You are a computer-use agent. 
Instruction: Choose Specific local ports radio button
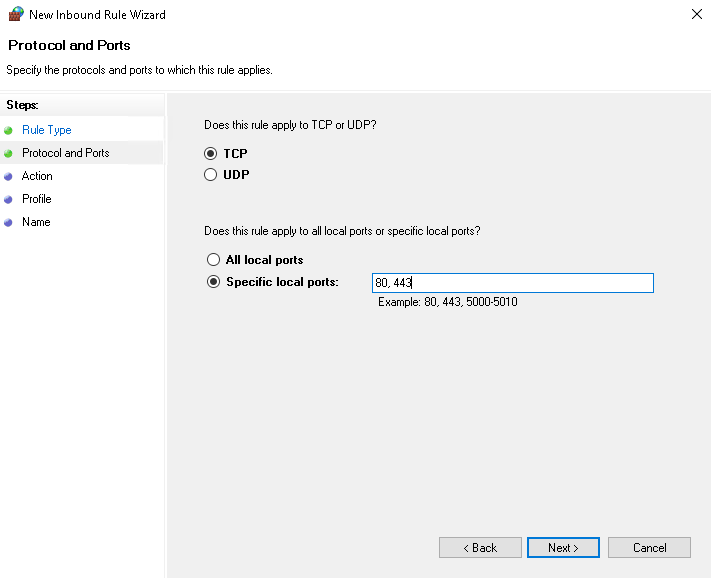pyautogui.click(x=212, y=282)
